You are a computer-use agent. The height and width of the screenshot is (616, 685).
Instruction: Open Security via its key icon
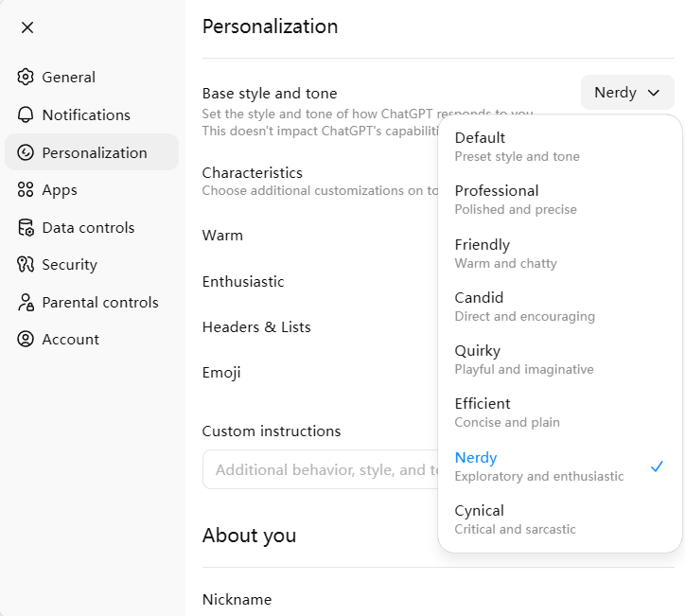(26, 264)
